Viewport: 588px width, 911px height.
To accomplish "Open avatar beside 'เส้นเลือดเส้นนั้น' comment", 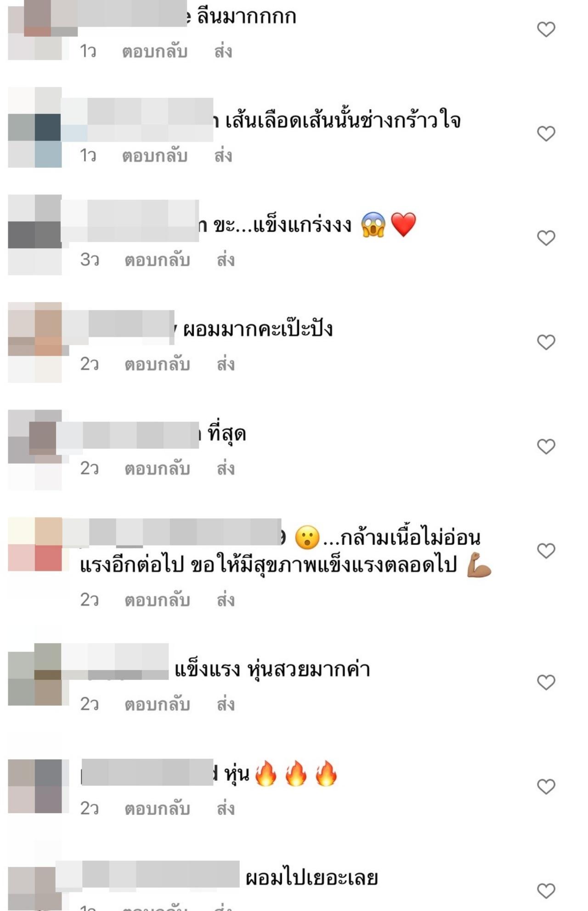I will [x=35, y=127].
